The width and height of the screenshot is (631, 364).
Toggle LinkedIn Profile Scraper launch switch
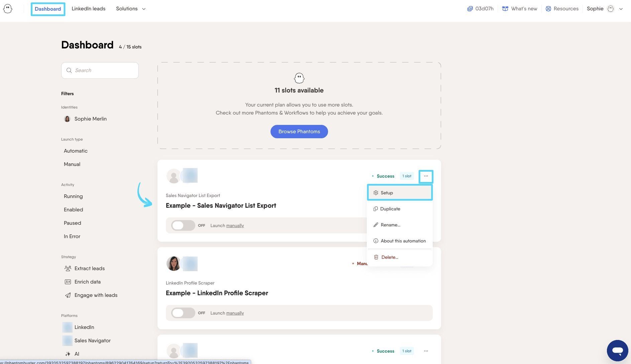click(183, 313)
